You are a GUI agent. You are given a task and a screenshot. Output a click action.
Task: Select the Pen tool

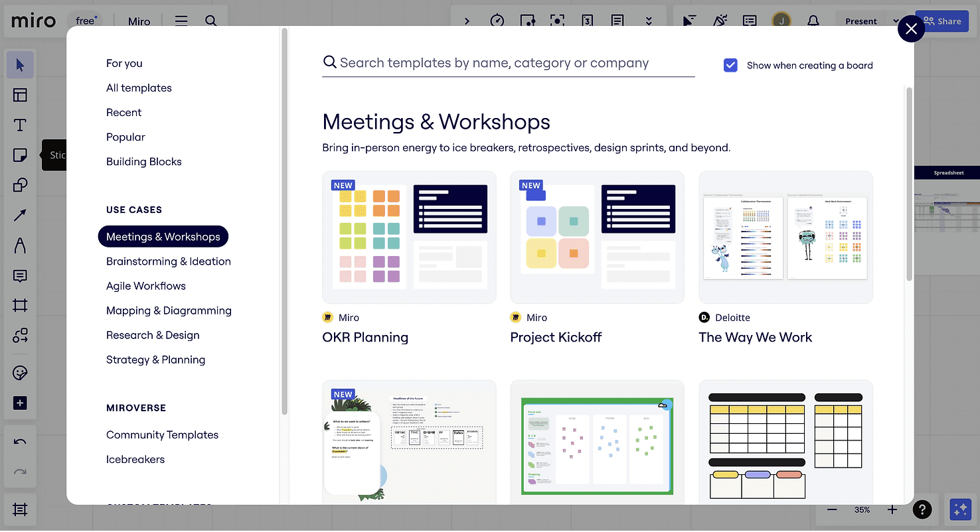20,245
